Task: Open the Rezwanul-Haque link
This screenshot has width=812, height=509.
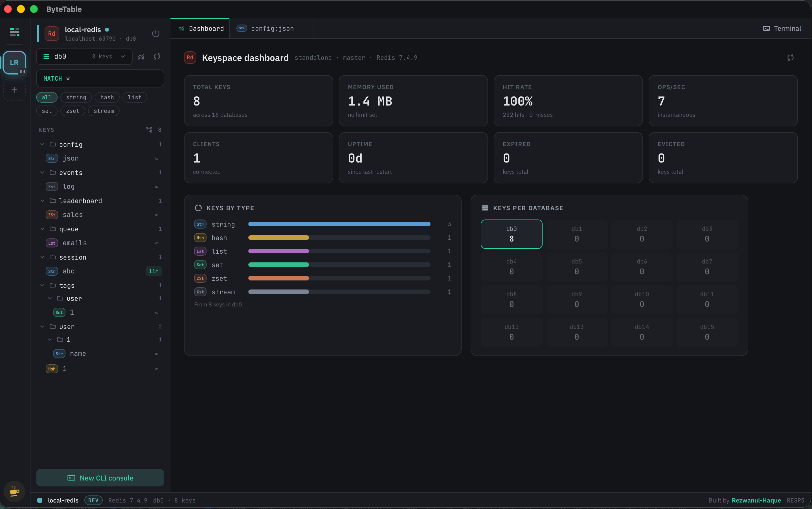Action: [x=756, y=500]
